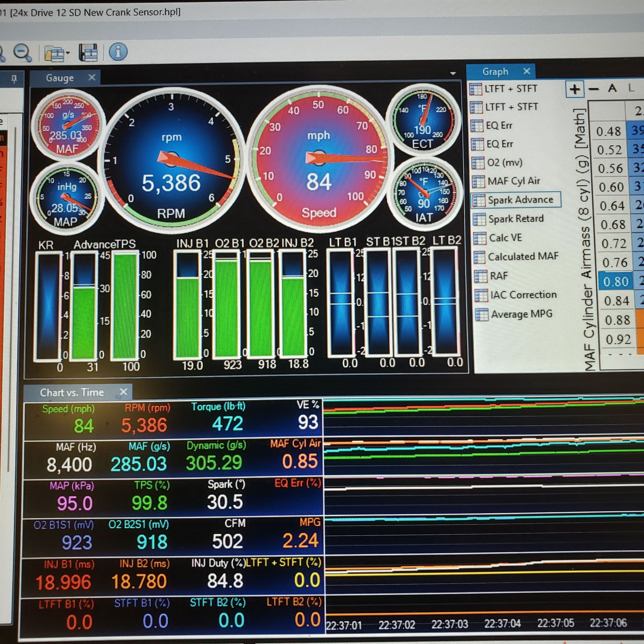Screen dimensions: 644x644
Task: Click the minus button in Graph panel
Action: [x=593, y=89]
